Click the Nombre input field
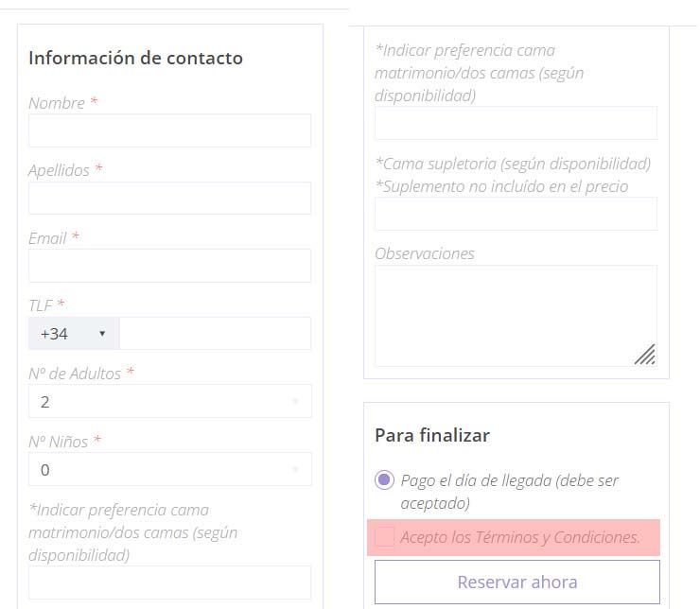The image size is (700, 609). [169, 130]
